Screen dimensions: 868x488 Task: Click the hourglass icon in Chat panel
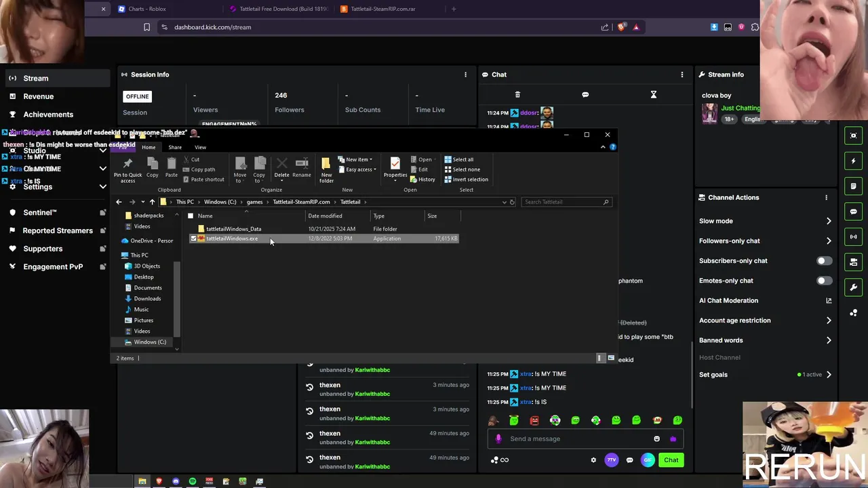[654, 95]
